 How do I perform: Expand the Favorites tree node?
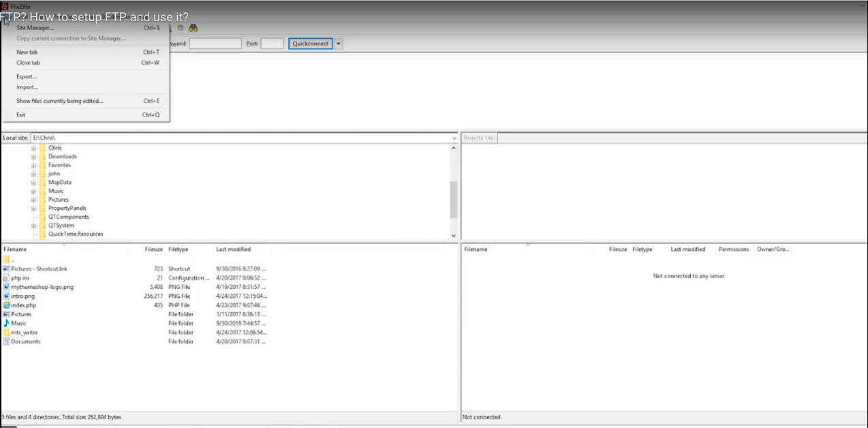pos(33,165)
